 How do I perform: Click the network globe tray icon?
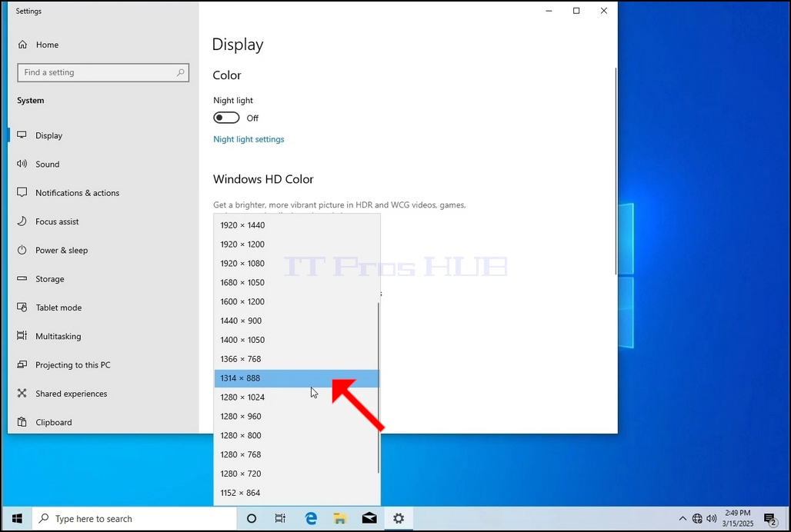[x=697, y=518]
